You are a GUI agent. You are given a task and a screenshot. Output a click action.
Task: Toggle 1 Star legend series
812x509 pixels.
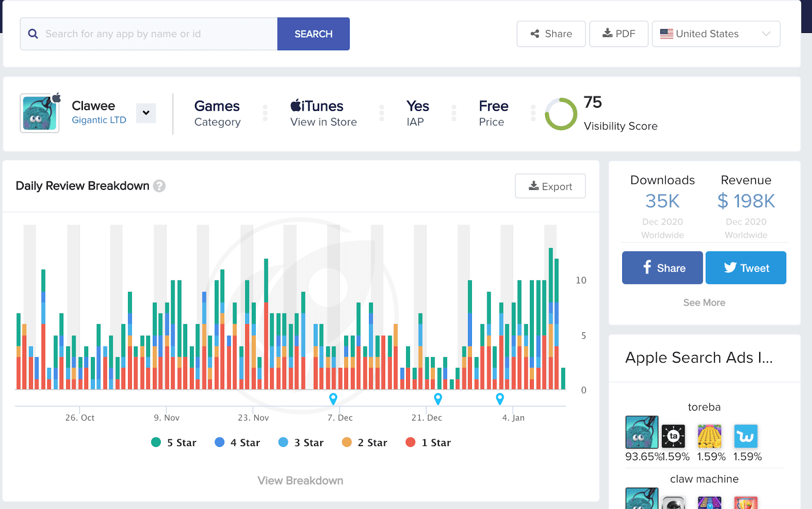click(428, 442)
